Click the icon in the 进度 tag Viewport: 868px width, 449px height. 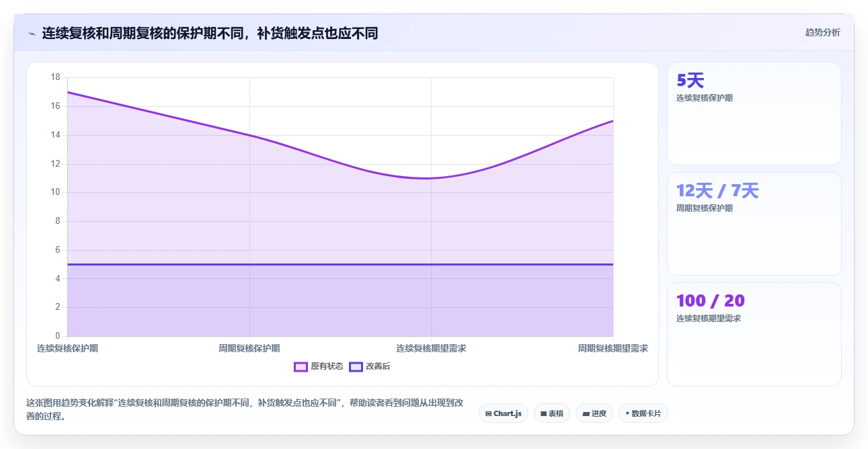586,414
